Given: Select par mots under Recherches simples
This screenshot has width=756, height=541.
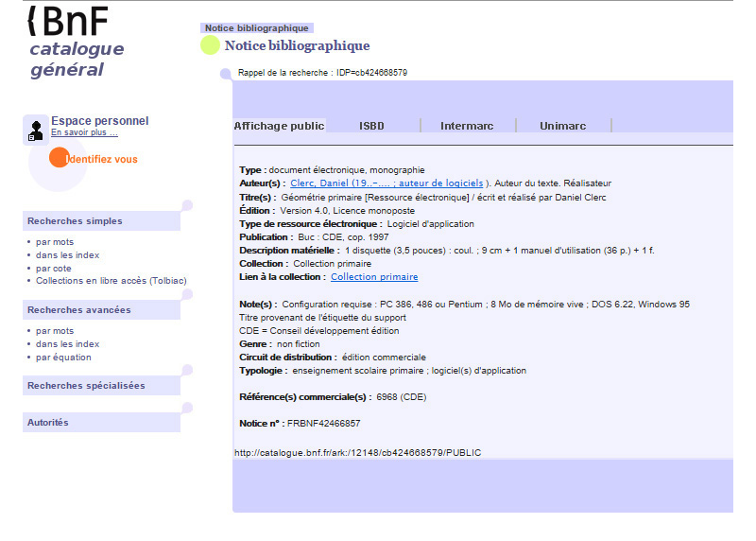Looking at the screenshot, I should pos(55,242).
